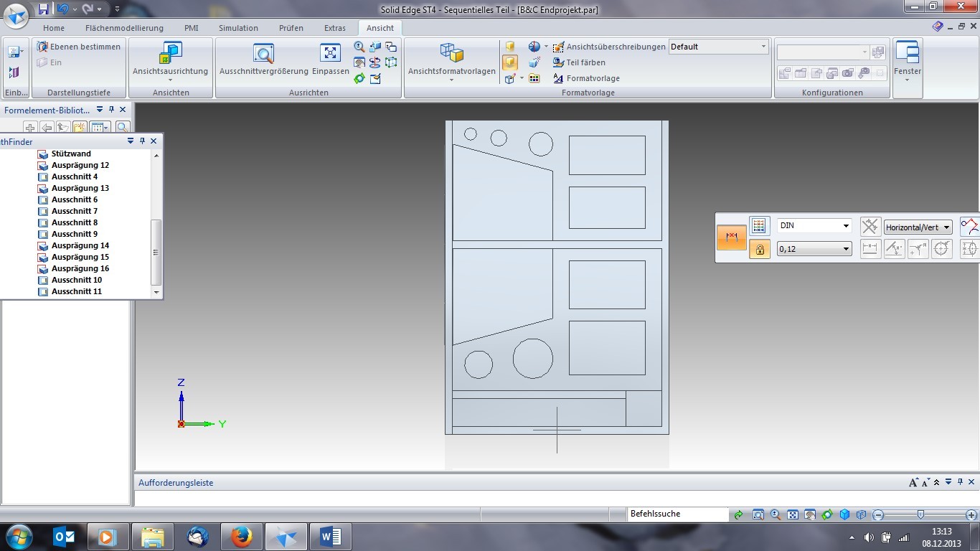Click the Ebenen bestimmen icon
The height and width of the screenshot is (551, 980).
(x=42, y=47)
